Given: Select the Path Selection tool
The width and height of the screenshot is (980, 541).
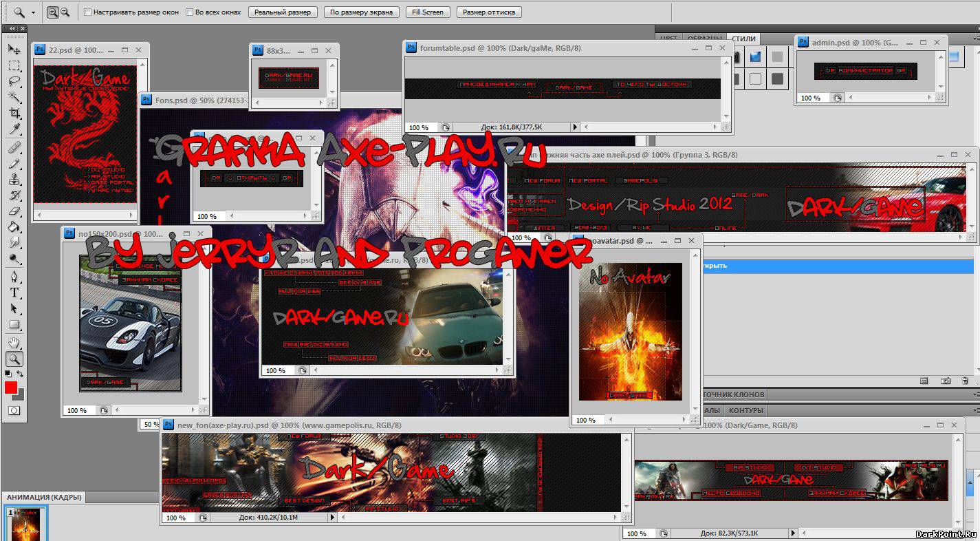Looking at the screenshot, I should 14,308.
